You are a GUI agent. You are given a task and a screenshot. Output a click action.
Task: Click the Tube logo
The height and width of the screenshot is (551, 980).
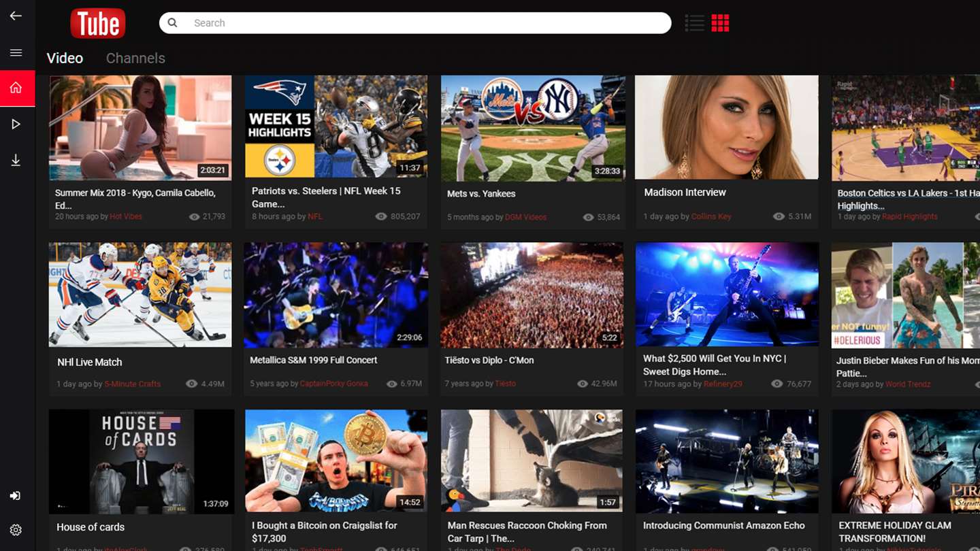(x=98, y=23)
